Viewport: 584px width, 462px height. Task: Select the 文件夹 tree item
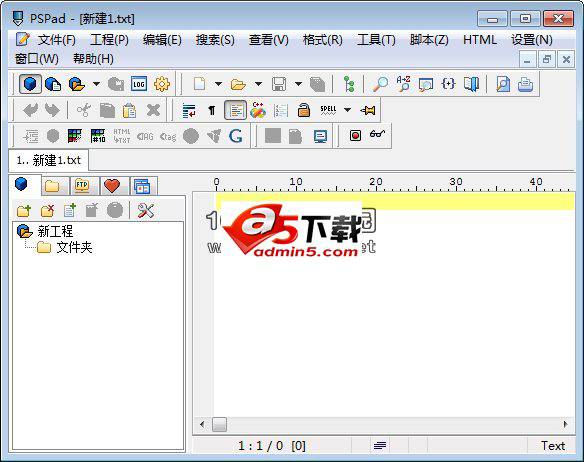(74, 247)
